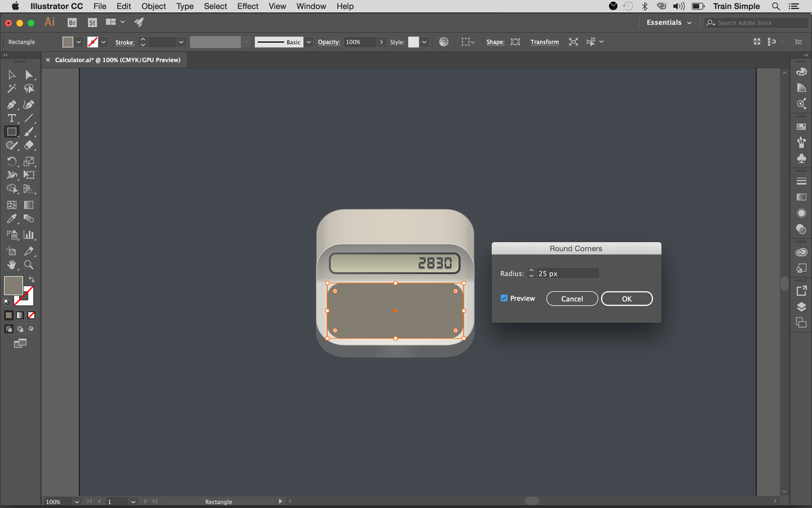Swap fill and stroke colors
This screenshot has height=508, width=812.
[x=31, y=278]
